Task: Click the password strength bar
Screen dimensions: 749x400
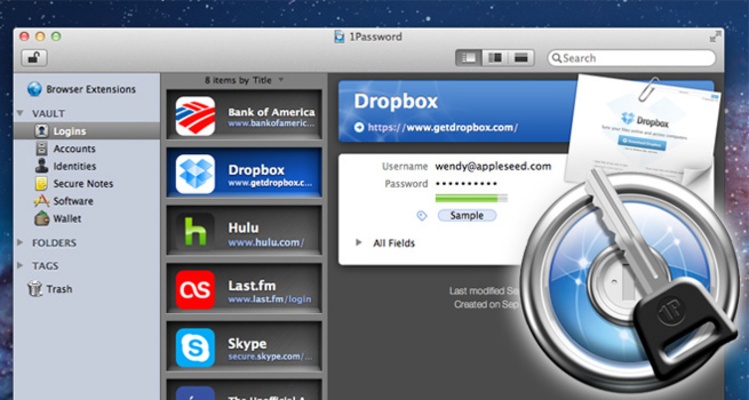Action: coord(471,198)
